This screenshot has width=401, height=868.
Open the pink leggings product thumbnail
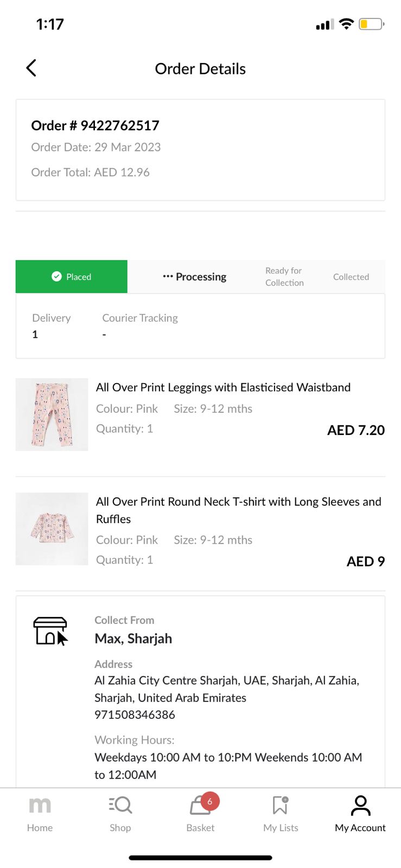tap(52, 414)
